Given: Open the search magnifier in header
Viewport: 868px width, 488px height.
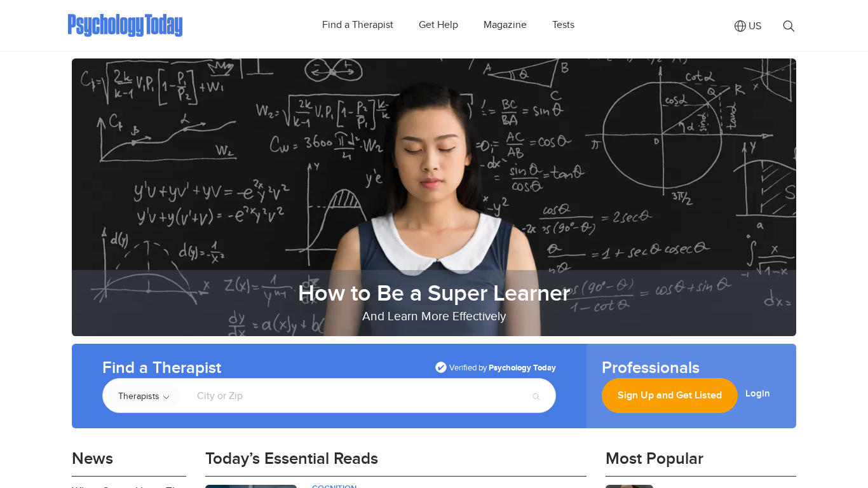Looking at the screenshot, I should coord(789,26).
